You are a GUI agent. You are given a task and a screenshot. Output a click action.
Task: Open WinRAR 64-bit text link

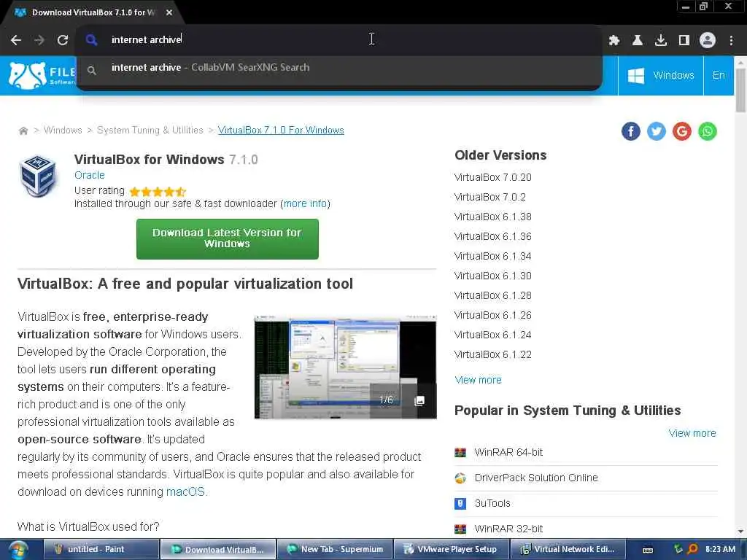508,452
